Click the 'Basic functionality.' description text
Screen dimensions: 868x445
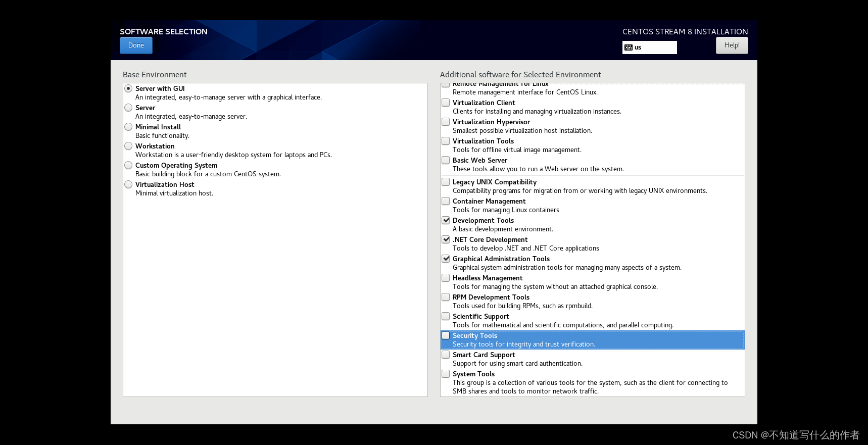pos(162,136)
